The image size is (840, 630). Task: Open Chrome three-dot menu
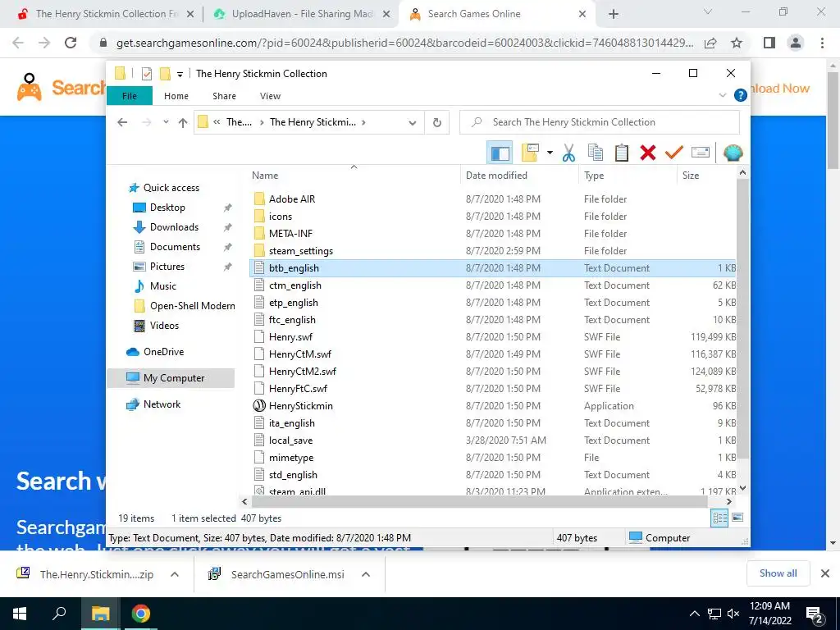[x=822, y=43]
